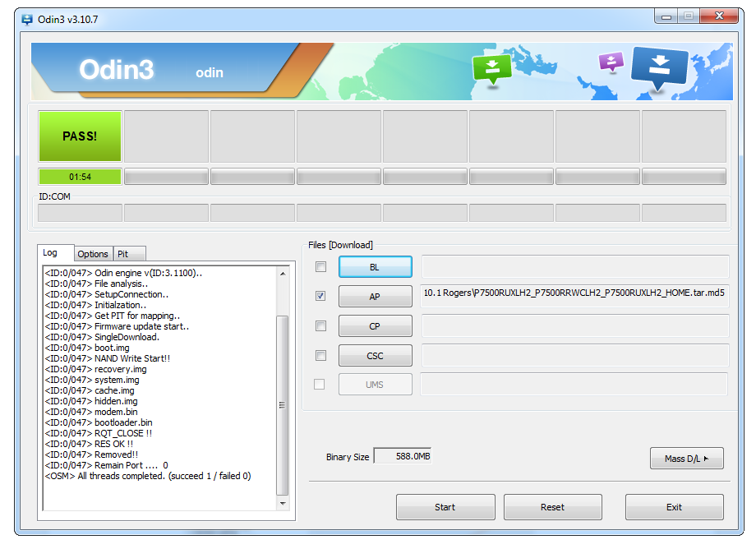Click the log scrollbar down arrow
The image size is (756, 549).
pyautogui.click(x=283, y=503)
